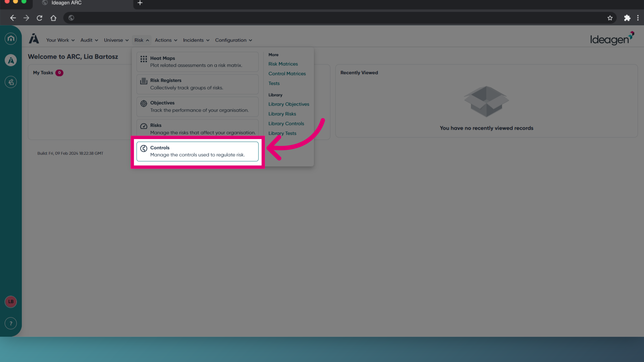Open the help question mark icon

(x=11, y=323)
